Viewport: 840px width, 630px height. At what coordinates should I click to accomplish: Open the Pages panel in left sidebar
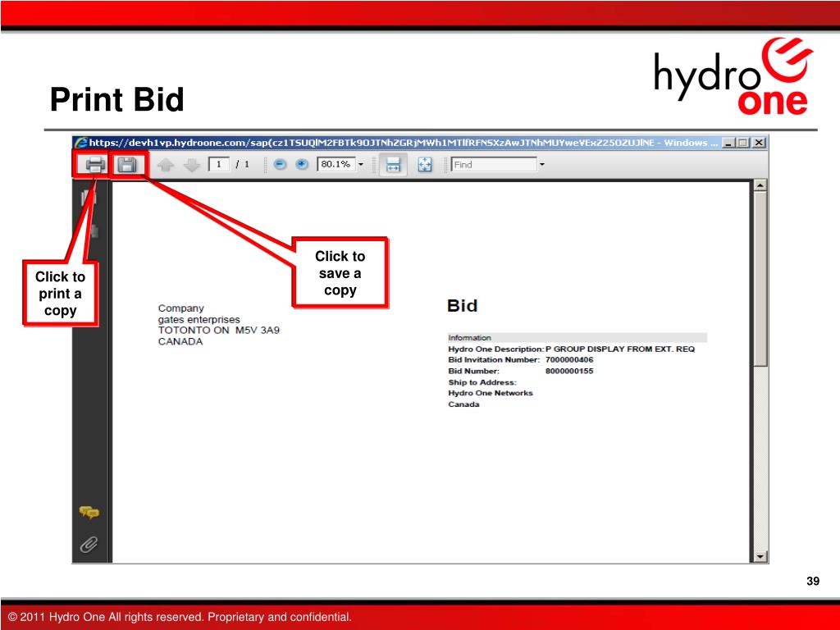point(89,197)
